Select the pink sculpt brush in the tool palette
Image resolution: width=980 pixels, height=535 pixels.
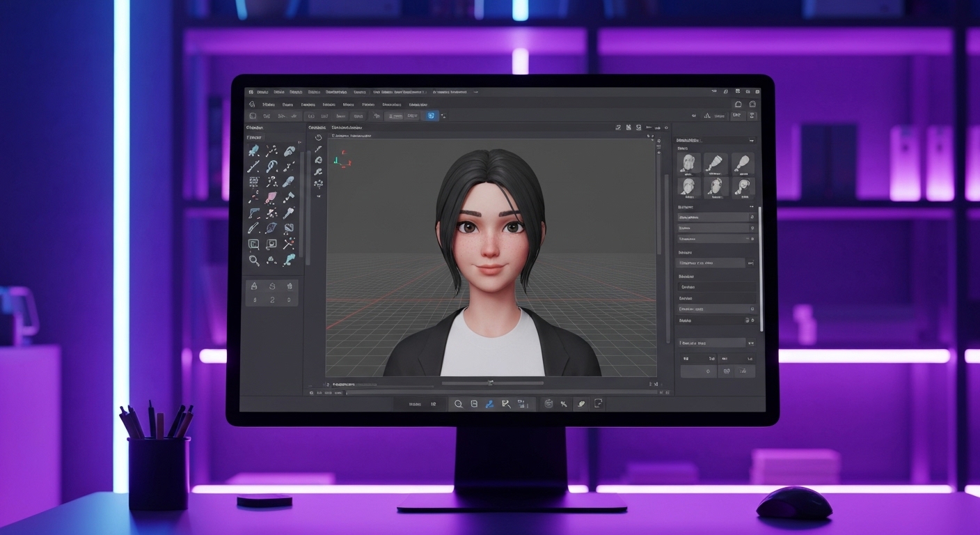pyautogui.click(x=272, y=197)
